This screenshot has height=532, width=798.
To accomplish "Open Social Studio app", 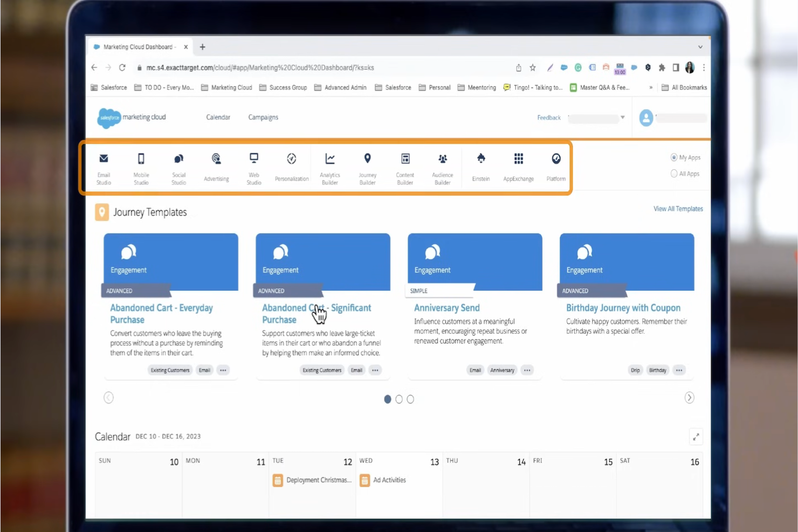I will (x=178, y=169).
